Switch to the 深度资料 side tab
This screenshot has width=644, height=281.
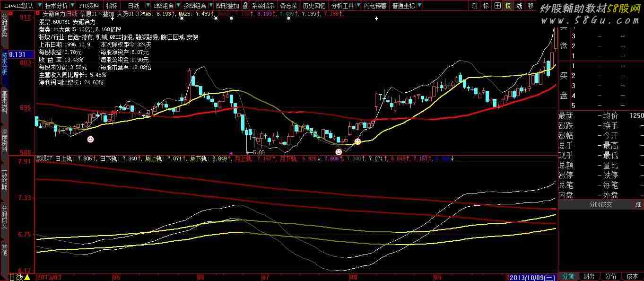tap(5, 140)
